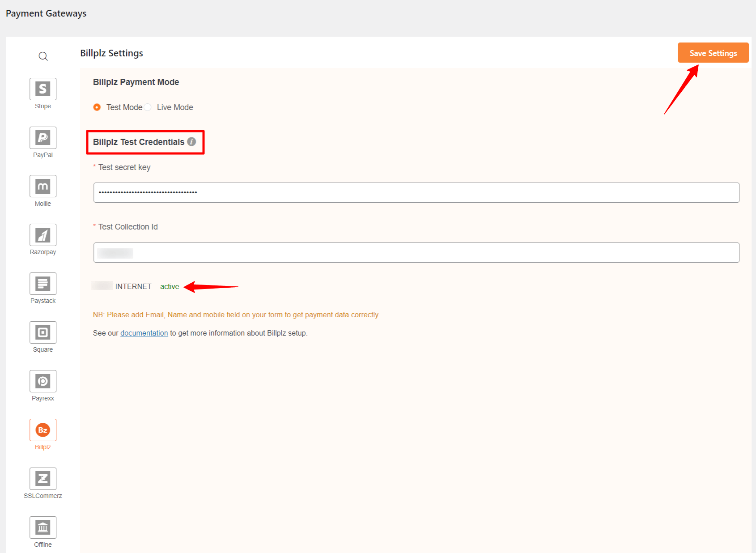Open the Offline payment gateway

click(x=43, y=527)
